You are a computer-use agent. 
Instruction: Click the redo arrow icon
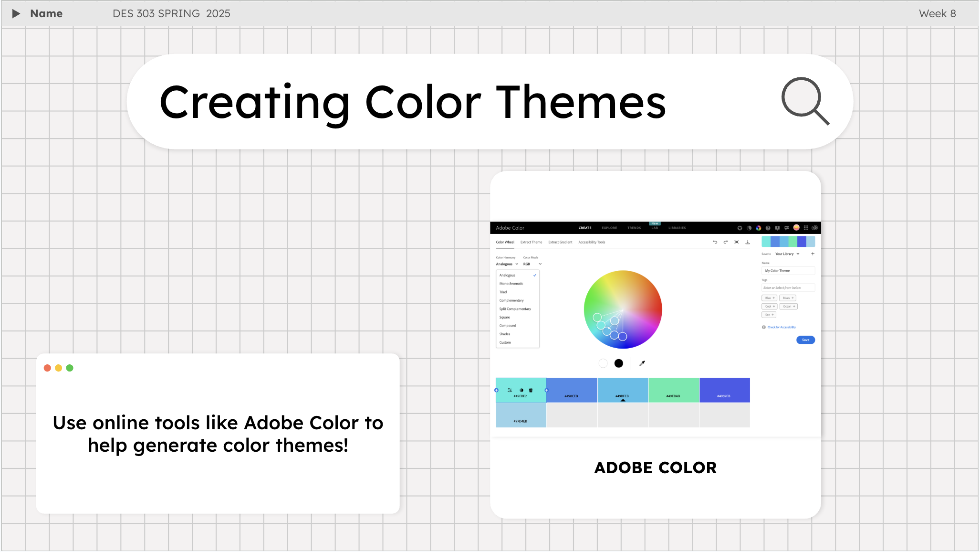pyautogui.click(x=725, y=242)
